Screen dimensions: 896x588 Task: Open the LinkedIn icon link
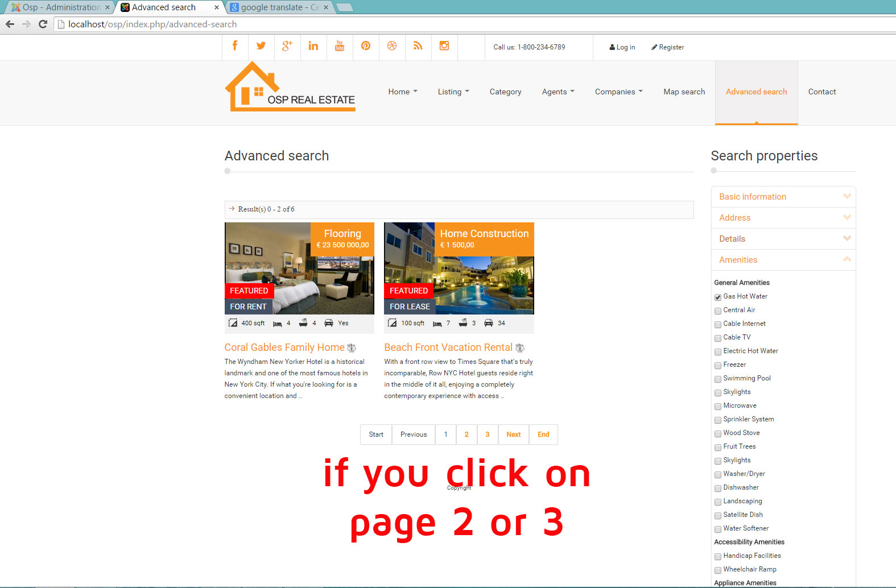313,46
